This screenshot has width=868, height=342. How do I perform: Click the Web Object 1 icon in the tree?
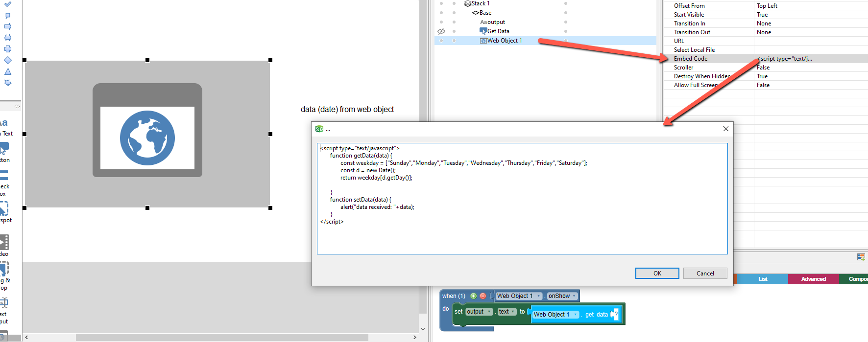pos(483,41)
